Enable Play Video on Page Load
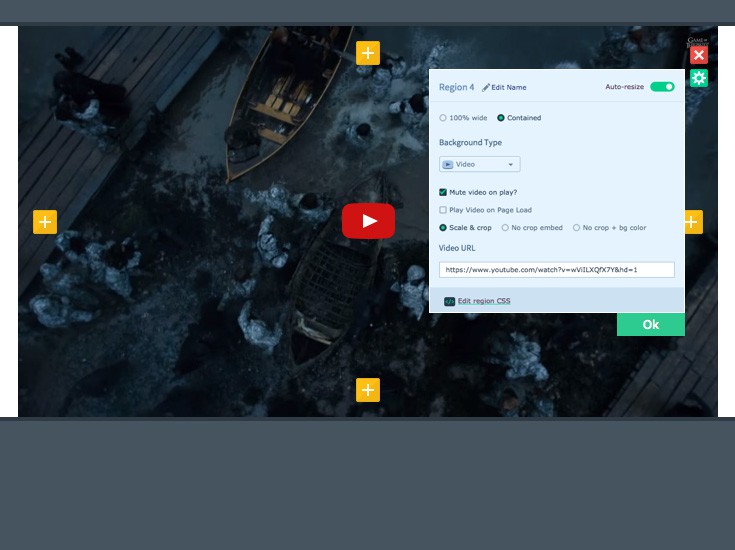The height and width of the screenshot is (550, 735). (443, 210)
